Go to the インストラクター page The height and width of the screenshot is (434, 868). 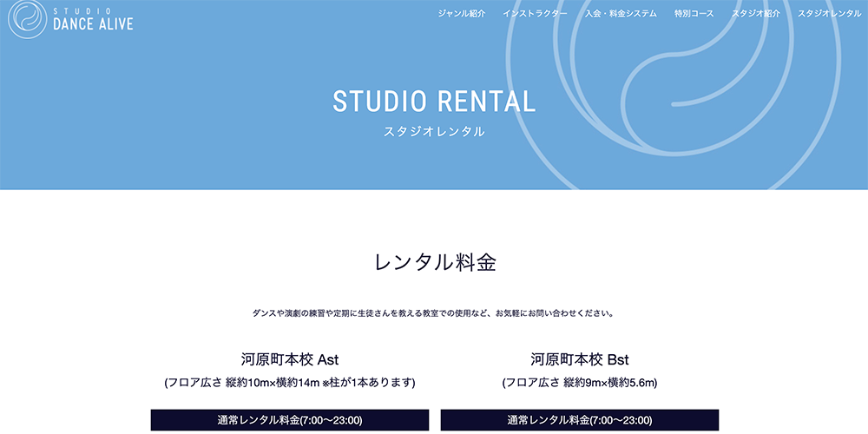click(x=535, y=14)
